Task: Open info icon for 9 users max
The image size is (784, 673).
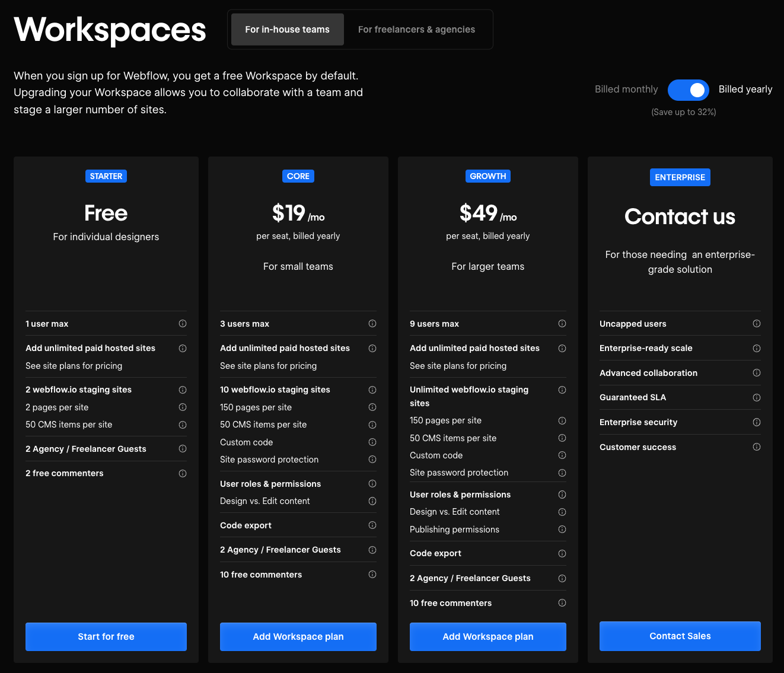Action: tap(562, 324)
